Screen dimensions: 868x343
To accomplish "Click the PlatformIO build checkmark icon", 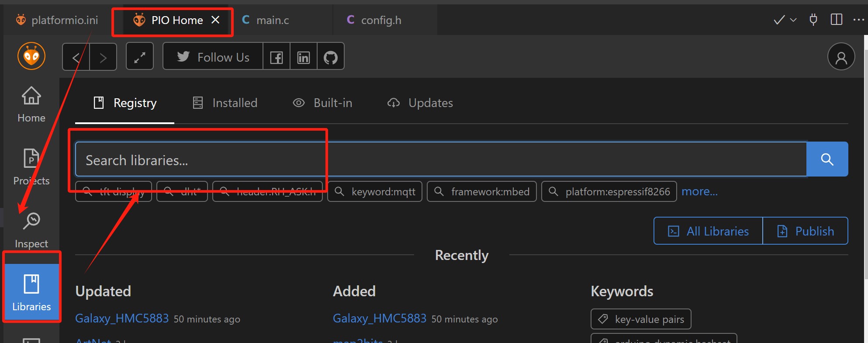I will (779, 20).
